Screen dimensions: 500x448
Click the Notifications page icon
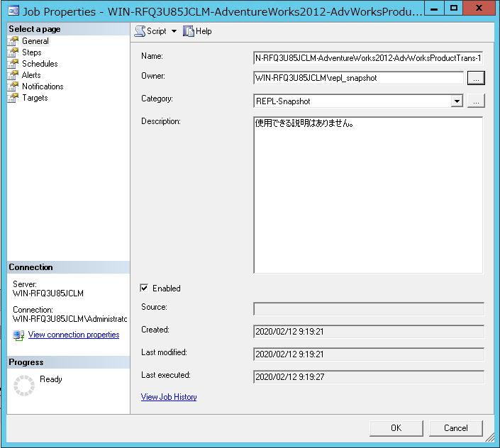[x=13, y=86]
